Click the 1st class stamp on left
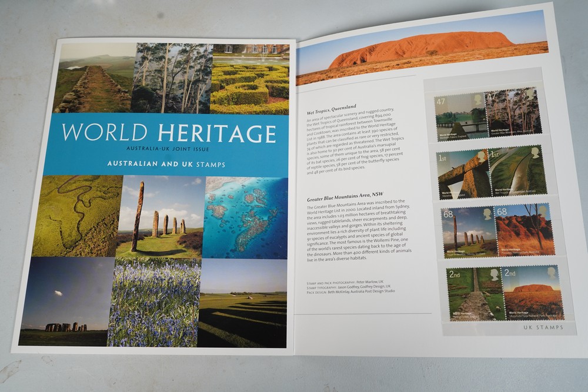Screen dimensions: 588x392 [x=463, y=175]
